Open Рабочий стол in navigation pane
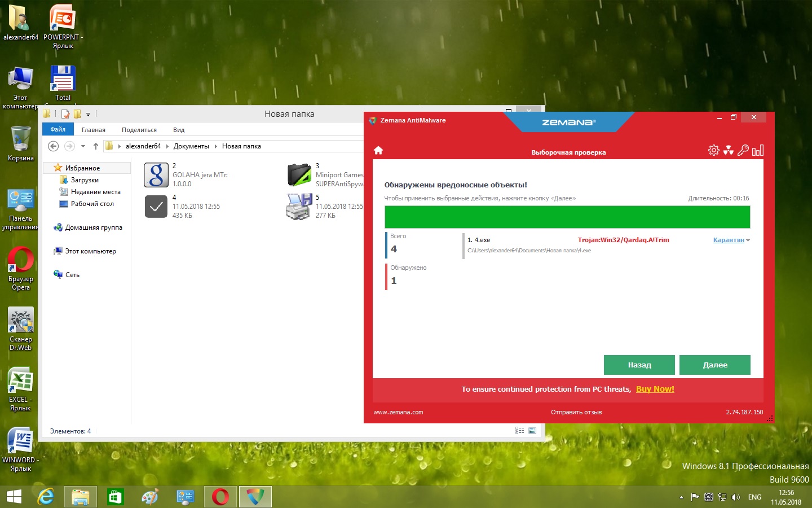Image resolution: width=812 pixels, height=508 pixels. coord(92,204)
